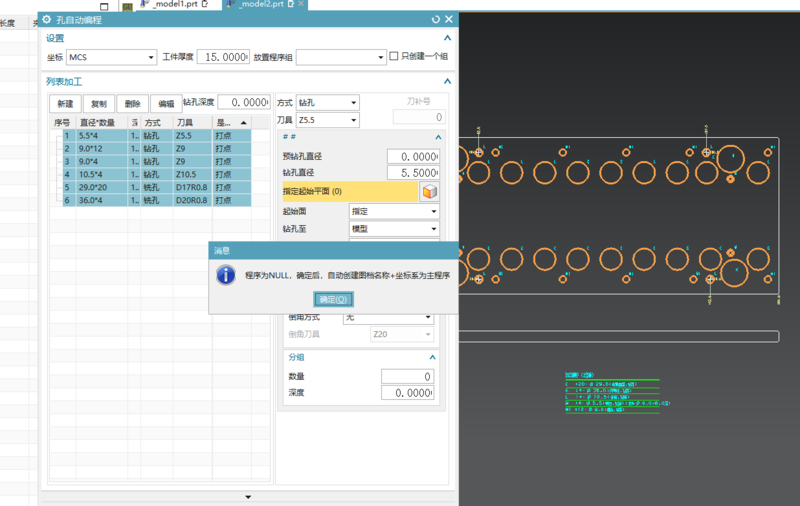Click the blue info icon in message box
Image resolution: width=800 pixels, height=506 pixels.
pyautogui.click(x=226, y=275)
